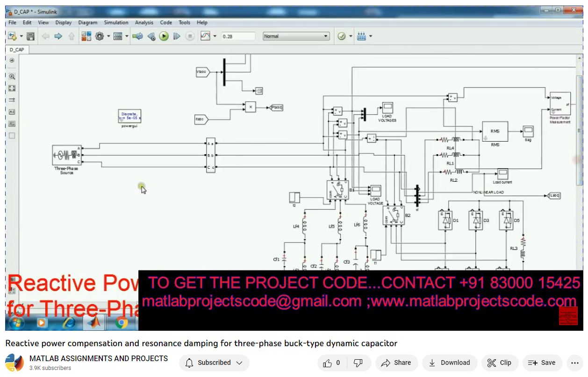The height and width of the screenshot is (377, 588).
Task: Select the Fit to View tool
Action: tap(12, 88)
